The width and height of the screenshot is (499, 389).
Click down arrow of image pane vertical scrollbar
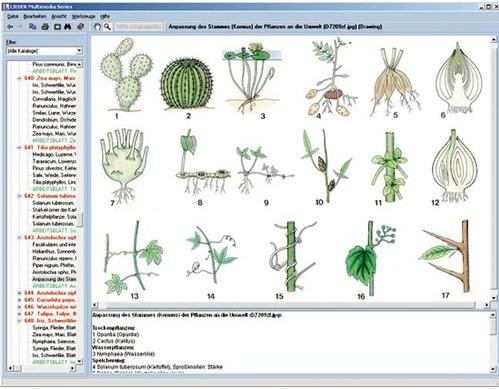click(x=494, y=298)
